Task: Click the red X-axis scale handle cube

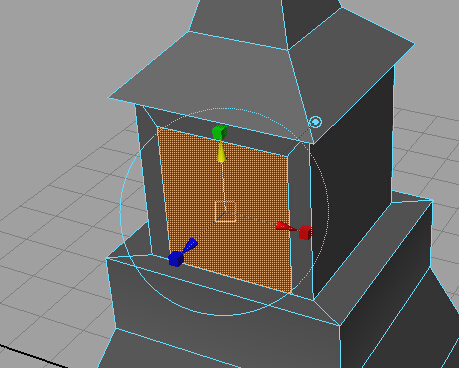Action: coord(305,232)
